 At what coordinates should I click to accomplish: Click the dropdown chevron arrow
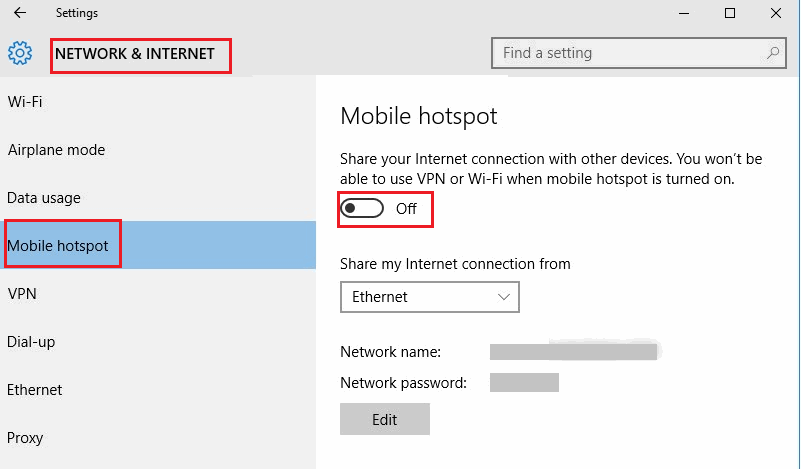click(x=504, y=297)
